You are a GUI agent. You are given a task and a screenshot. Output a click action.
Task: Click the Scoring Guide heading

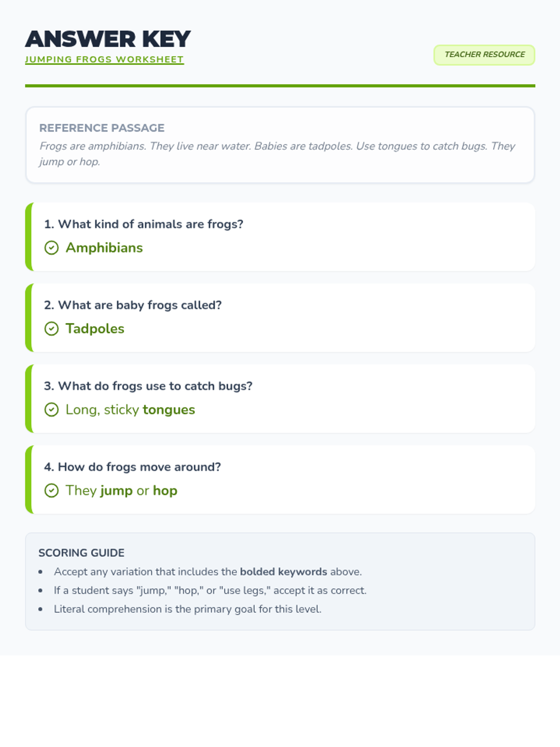pos(81,553)
